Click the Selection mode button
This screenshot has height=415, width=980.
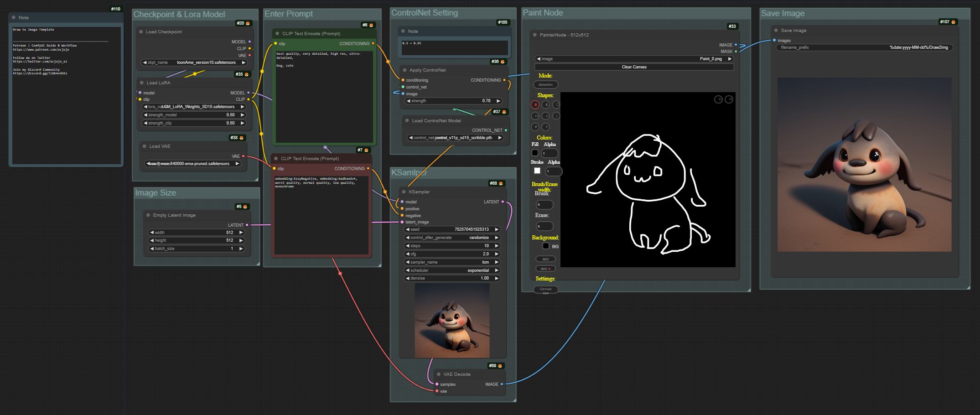(x=545, y=85)
